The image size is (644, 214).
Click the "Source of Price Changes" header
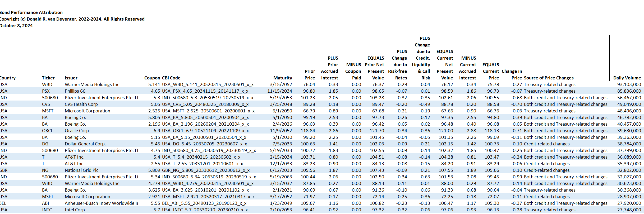(x=549, y=78)
